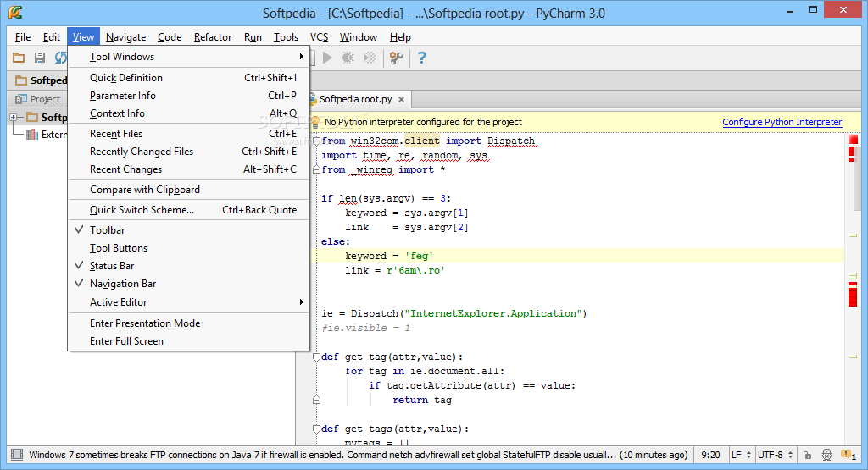This screenshot has height=470, width=868.
Task: Click the Softpedia folder icon in the navigation bar
Action: click(21, 80)
